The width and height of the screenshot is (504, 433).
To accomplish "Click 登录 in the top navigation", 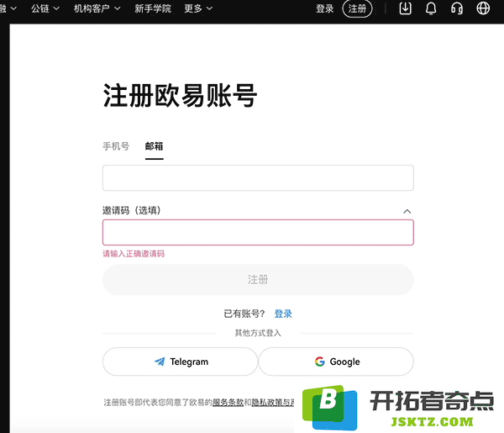I will (x=324, y=8).
